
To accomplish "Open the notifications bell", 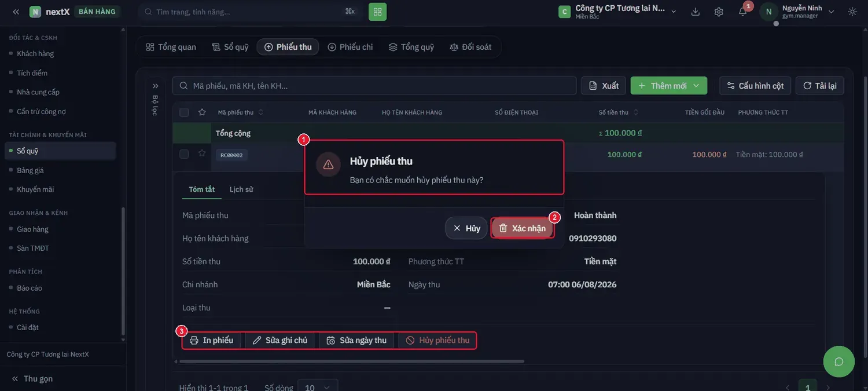I will pos(742,12).
